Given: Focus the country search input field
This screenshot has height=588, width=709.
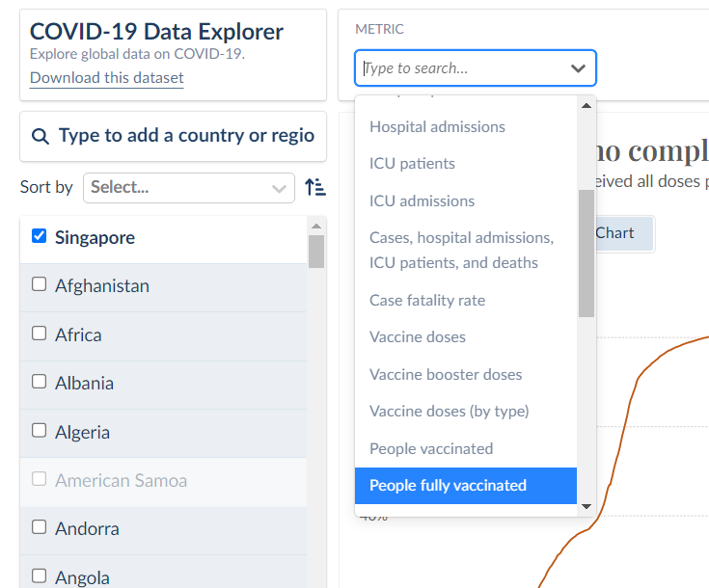Looking at the screenshot, I should pos(186,136).
